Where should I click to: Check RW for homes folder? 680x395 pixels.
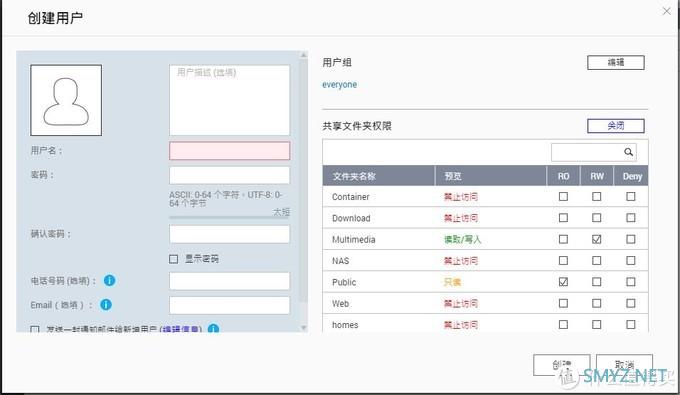coord(597,324)
